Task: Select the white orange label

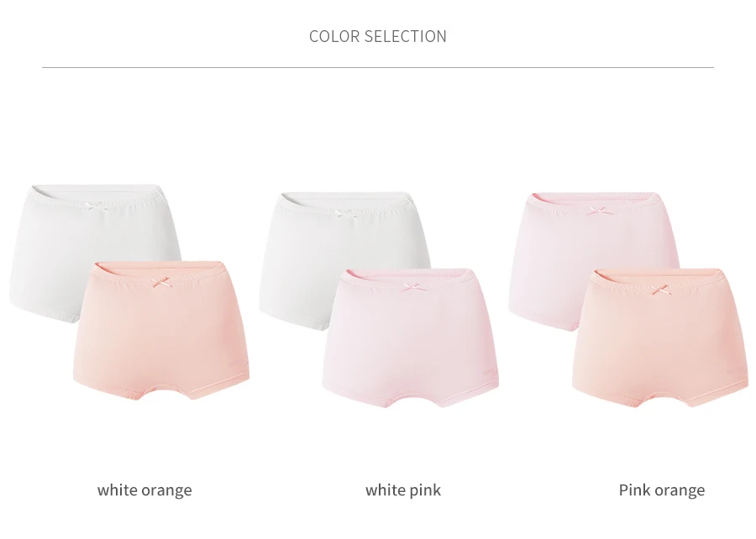Action: click(x=144, y=490)
